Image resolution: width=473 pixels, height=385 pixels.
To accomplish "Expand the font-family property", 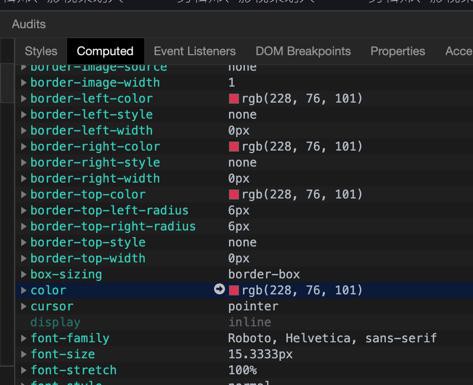I will point(23,338).
